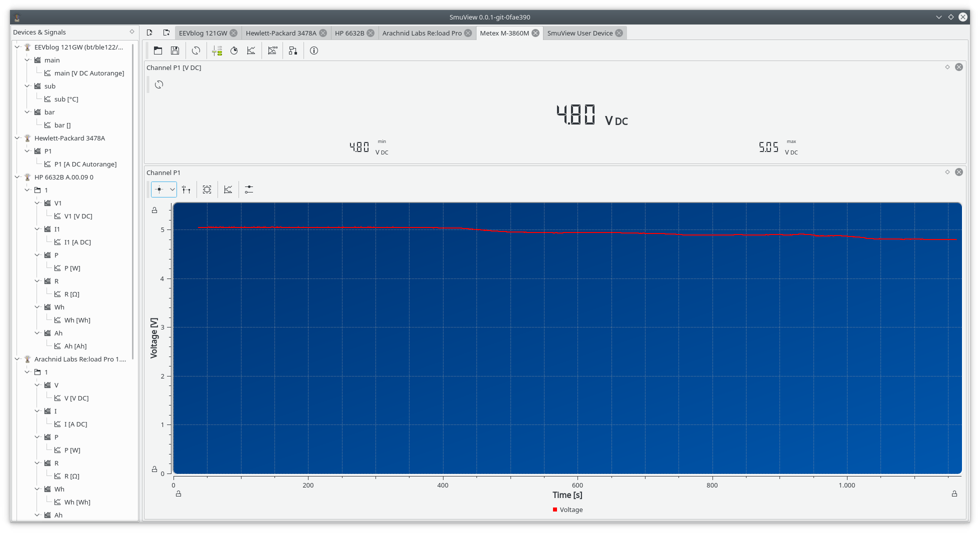Click the 4.80 V DC main readout
The image size is (980, 533).
tap(592, 115)
